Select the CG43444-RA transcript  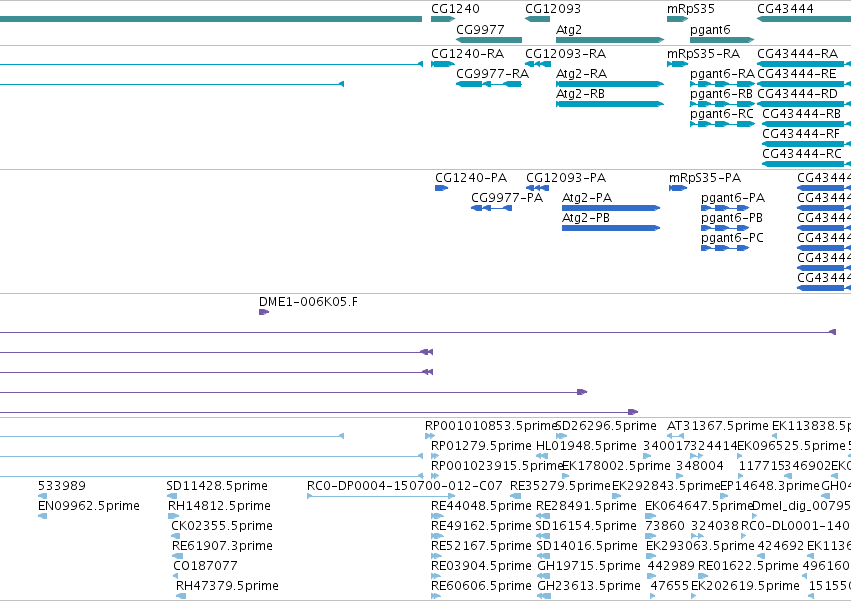point(804,64)
